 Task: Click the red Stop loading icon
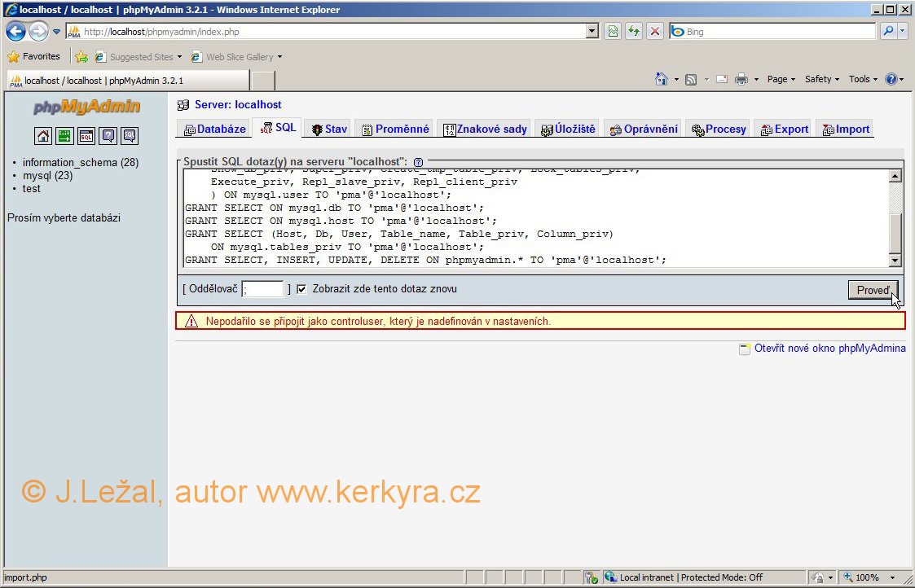tap(655, 32)
